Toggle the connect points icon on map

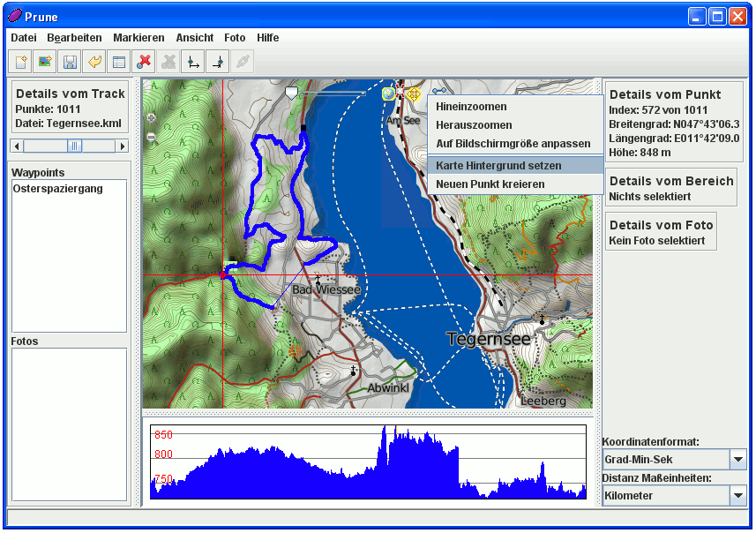tap(438, 90)
